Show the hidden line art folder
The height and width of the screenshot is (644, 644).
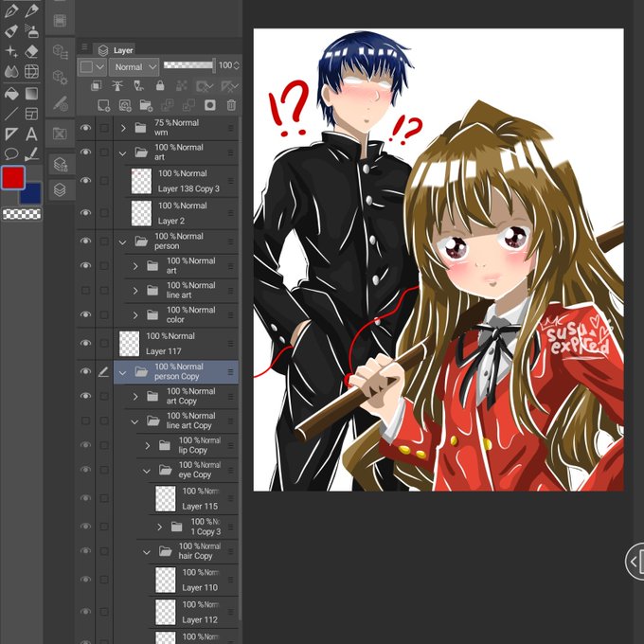(85, 291)
